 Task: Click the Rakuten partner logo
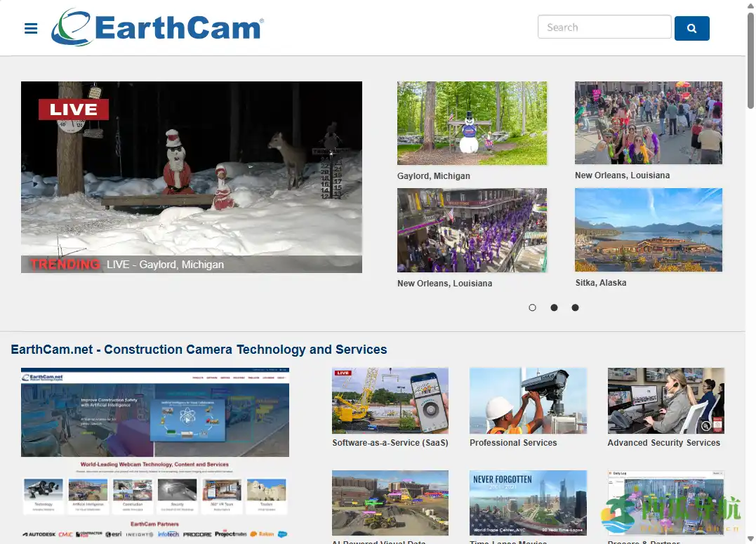coord(263,533)
